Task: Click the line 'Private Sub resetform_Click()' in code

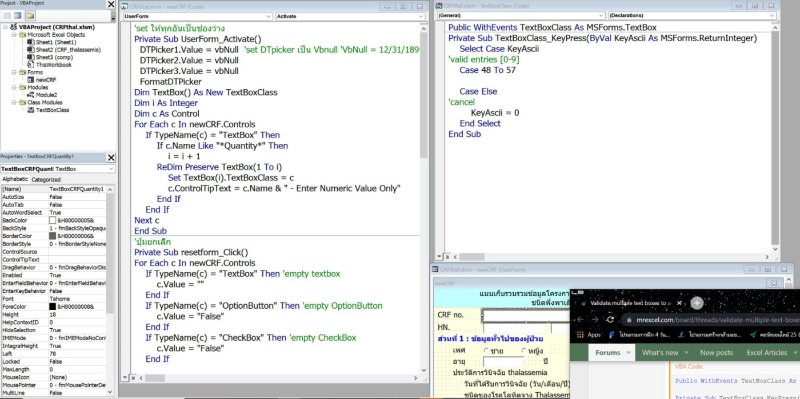Action: [191, 252]
